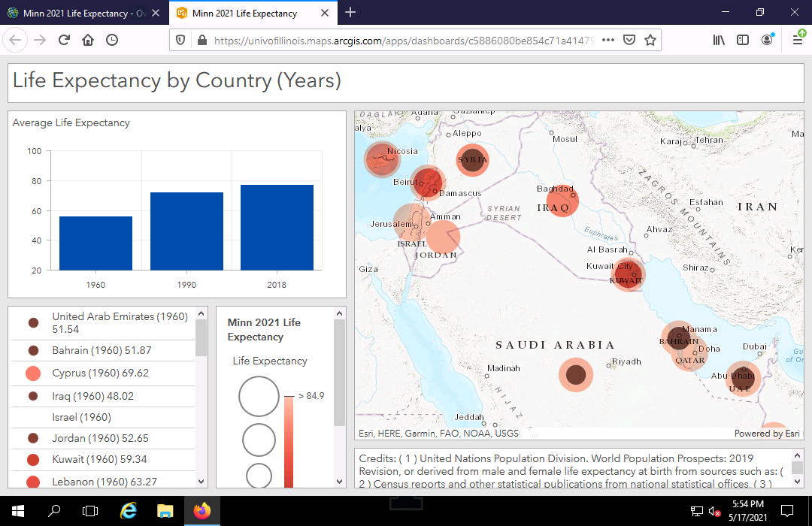
Task: Toggle the tracking protection shield
Action: (x=180, y=39)
